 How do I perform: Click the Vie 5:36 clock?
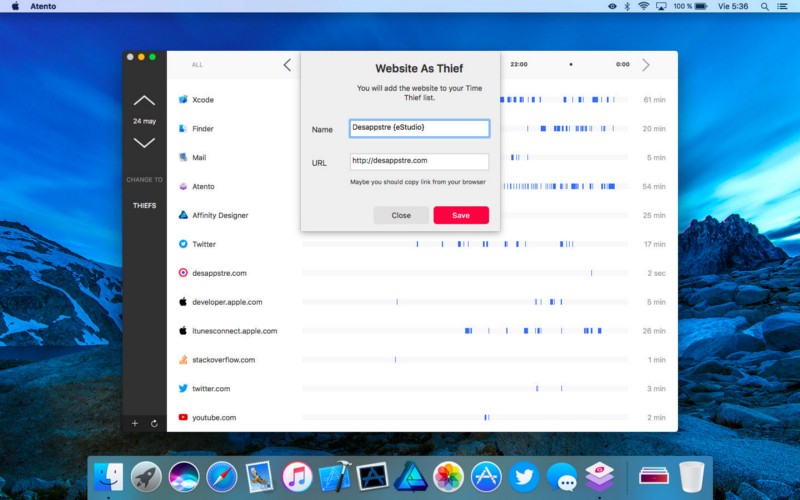(x=733, y=6)
